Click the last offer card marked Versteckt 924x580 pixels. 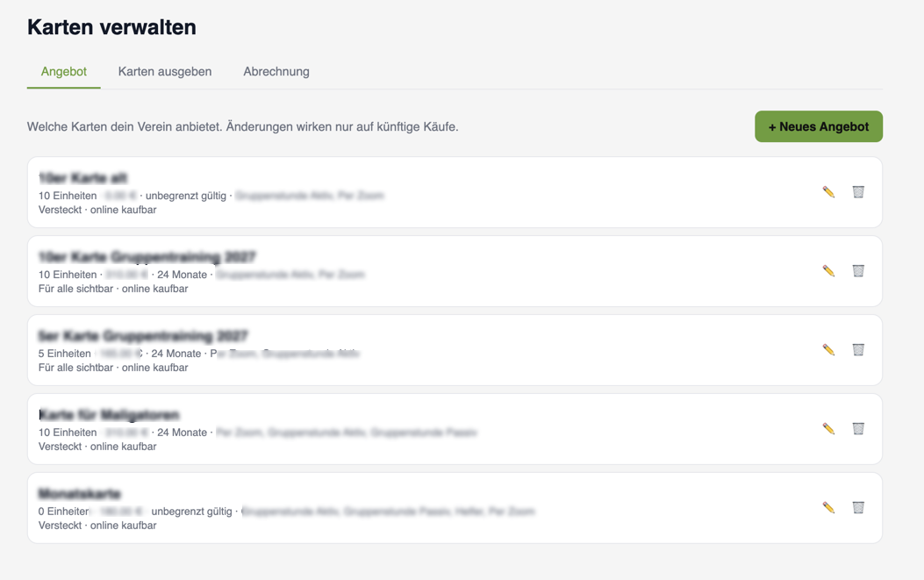455,508
